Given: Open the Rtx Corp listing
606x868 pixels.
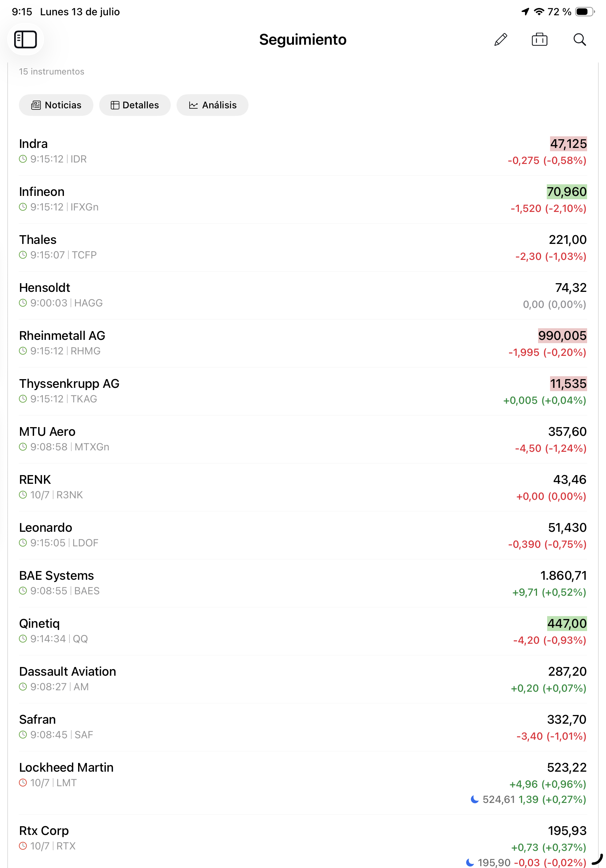Looking at the screenshot, I should [303, 841].
